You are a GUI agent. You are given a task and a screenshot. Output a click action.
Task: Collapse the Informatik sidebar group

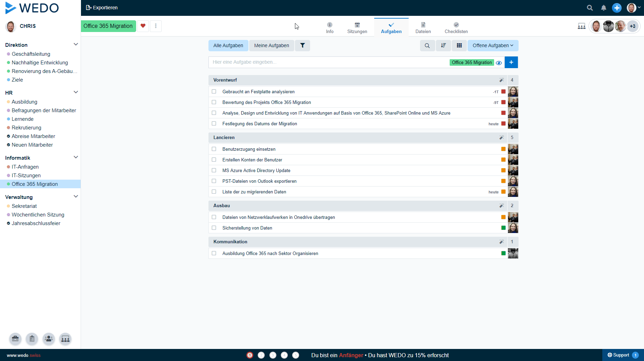pyautogui.click(x=76, y=157)
